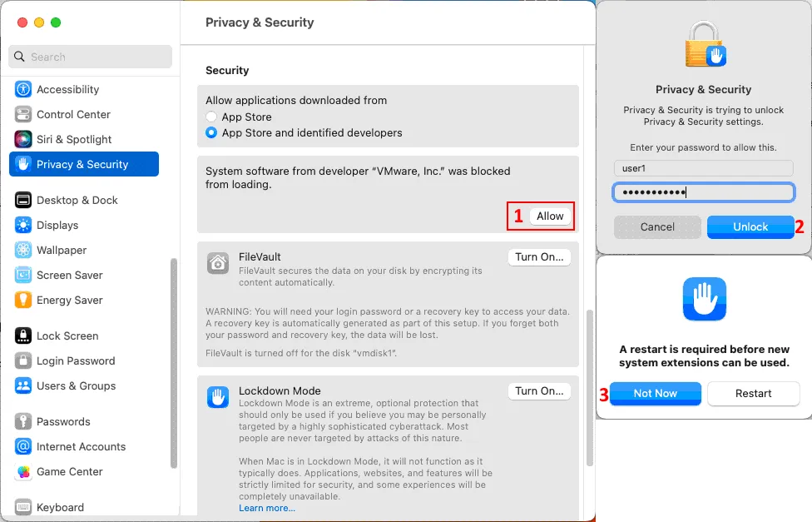The height and width of the screenshot is (522, 812).
Task: Open Internet Accounts in sidebar
Action: 81,447
